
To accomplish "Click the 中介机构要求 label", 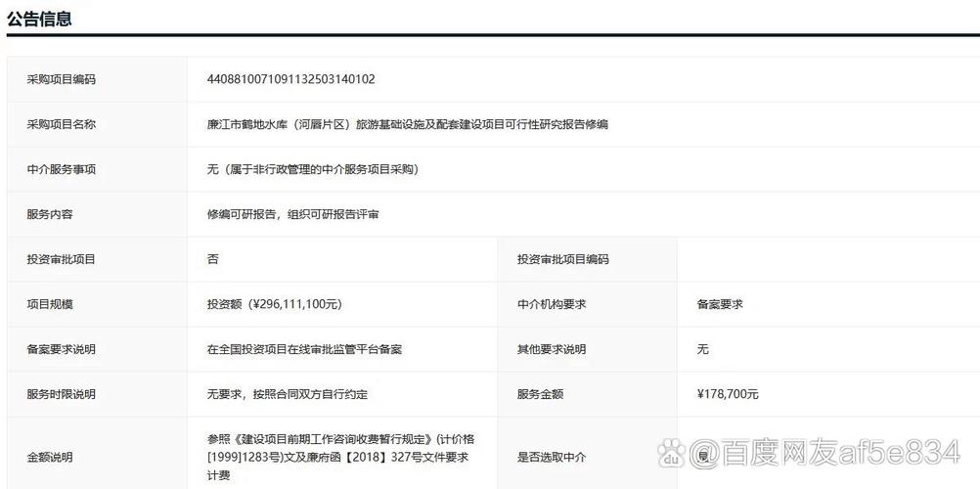I will (x=552, y=304).
